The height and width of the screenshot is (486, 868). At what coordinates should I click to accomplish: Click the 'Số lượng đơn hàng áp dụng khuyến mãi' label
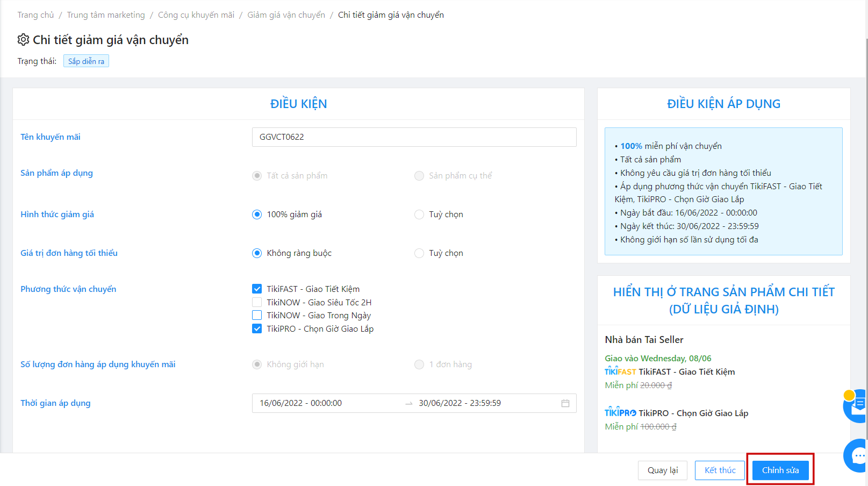pos(98,364)
